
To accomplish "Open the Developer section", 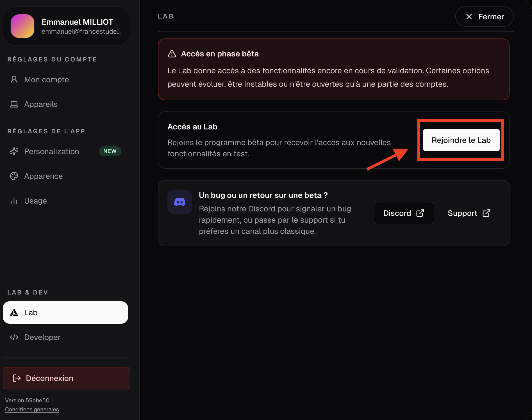I will click(42, 337).
